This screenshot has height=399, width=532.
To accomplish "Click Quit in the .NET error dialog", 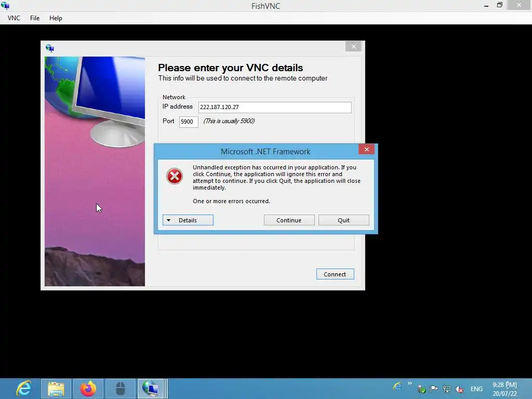I will 344,220.
